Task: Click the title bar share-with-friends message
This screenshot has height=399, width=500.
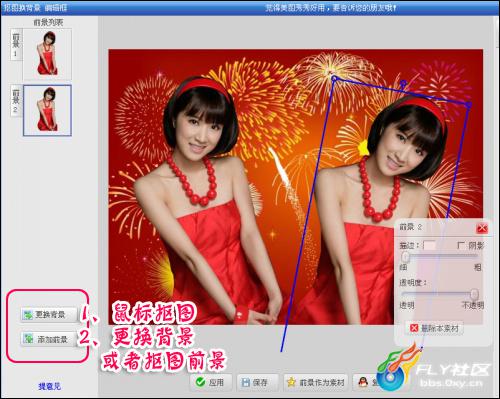Action: pyautogui.click(x=330, y=7)
